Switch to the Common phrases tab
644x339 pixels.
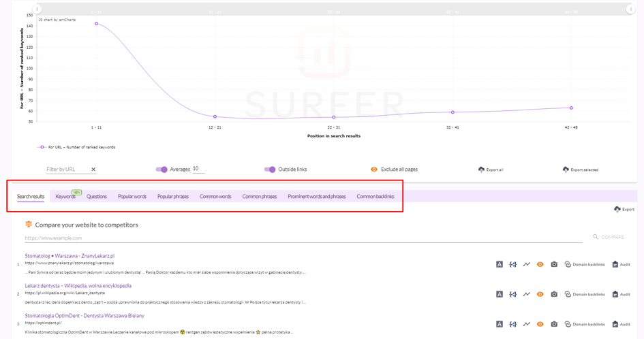point(260,196)
